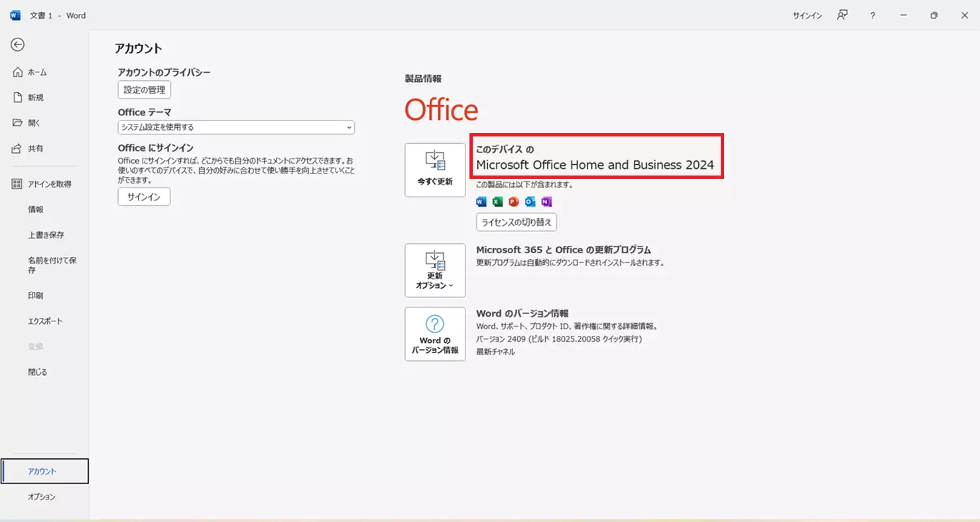Click サインイン in the title bar

tap(807, 15)
